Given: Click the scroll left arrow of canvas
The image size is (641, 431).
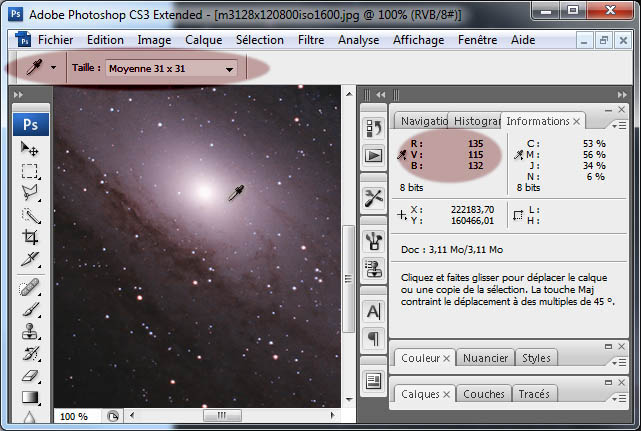Looking at the screenshot, I should tap(132, 416).
